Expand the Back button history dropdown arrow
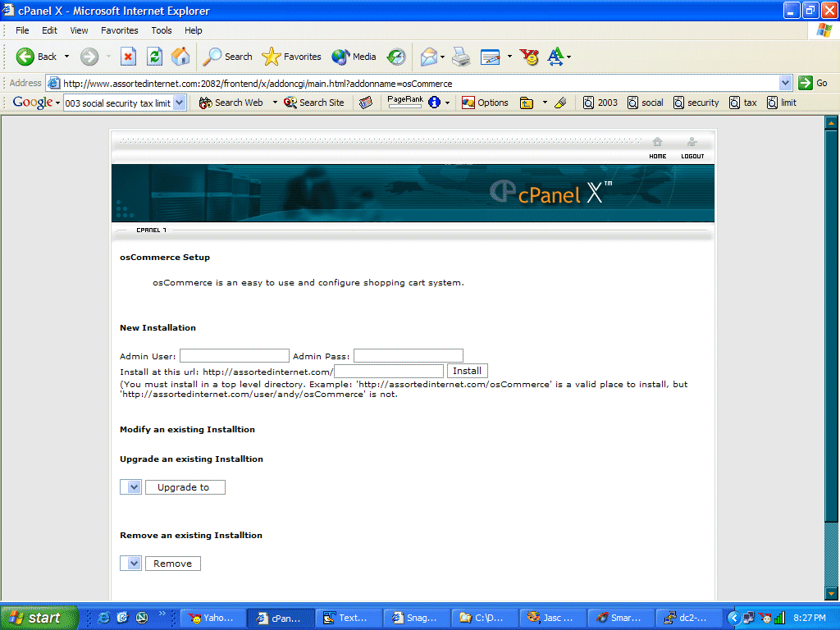The height and width of the screenshot is (630, 840). [x=67, y=57]
